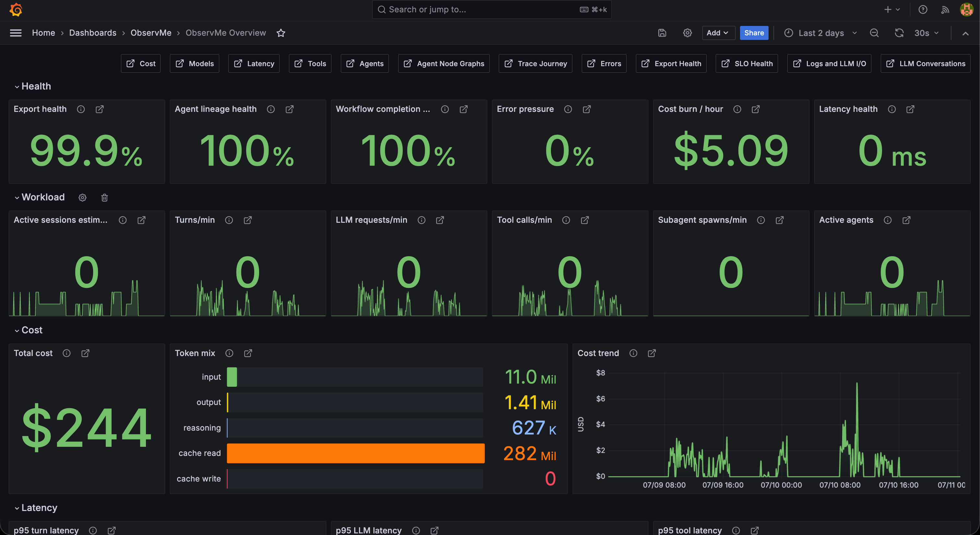Refresh the dashboard with the refresh icon
The image size is (980, 535).
tap(899, 33)
